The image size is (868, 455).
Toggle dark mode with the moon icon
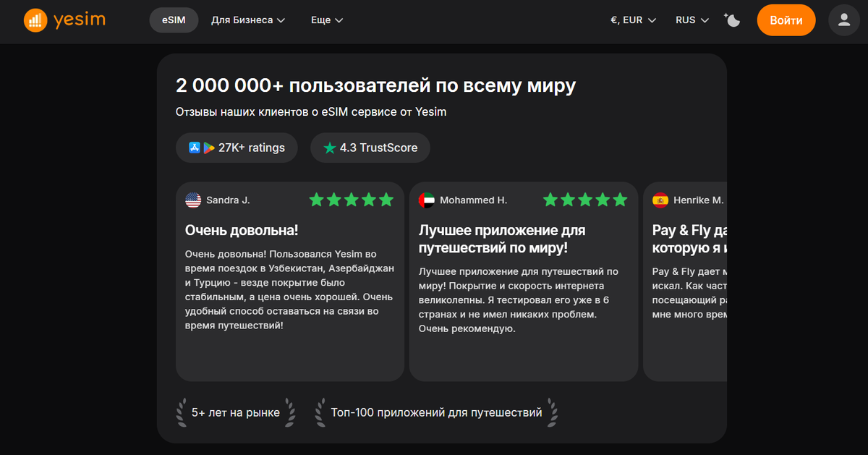click(x=731, y=20)
